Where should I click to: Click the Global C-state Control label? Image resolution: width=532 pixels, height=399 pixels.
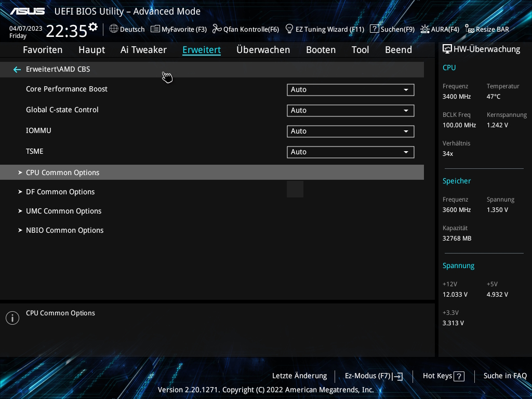coord(62,110)
